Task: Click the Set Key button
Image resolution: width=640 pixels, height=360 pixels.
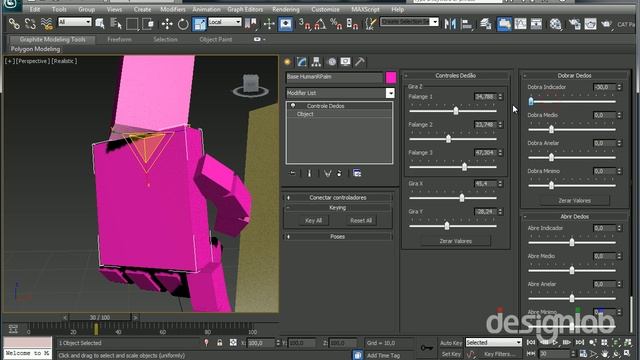Action: click(x=451, y=354)
